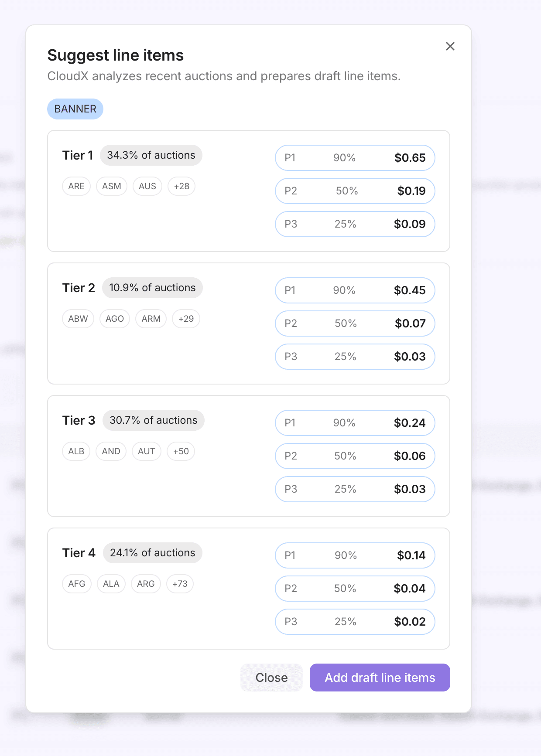Select Tier 4 P2 $0.04 price row
This screenshot has width=541, height=756.
[355, 589]
